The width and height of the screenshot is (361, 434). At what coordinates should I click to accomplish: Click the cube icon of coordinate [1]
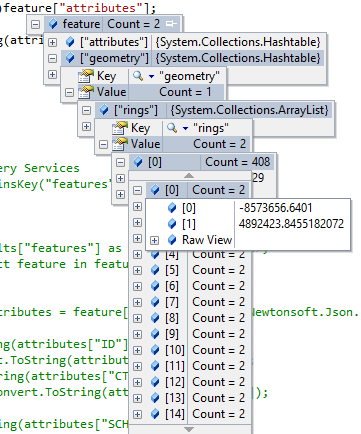(172, 224)
